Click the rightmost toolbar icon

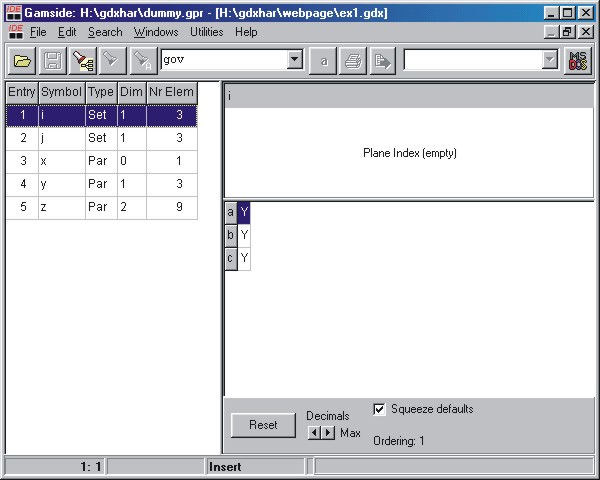point(577,62)
